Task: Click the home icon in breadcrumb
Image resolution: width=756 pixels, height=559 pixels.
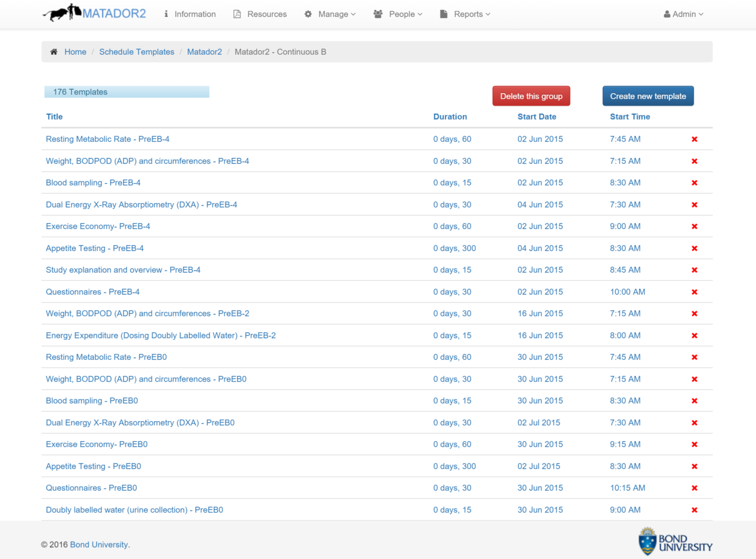Action: tap(54, 52)
